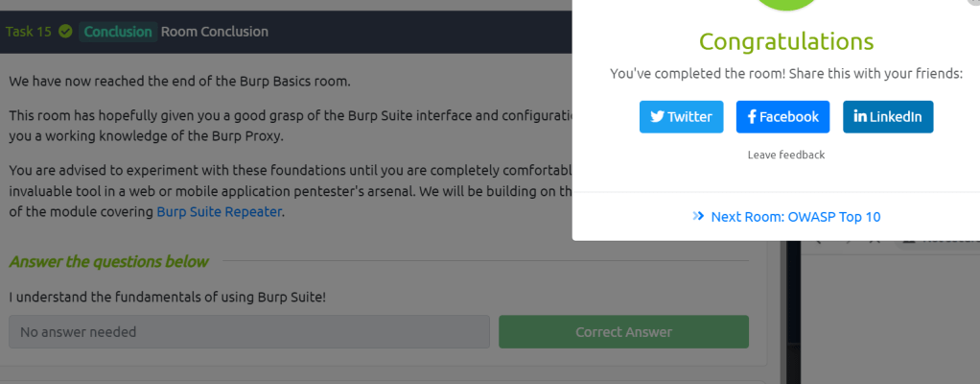Click the Task 15 label

point(29,32)
